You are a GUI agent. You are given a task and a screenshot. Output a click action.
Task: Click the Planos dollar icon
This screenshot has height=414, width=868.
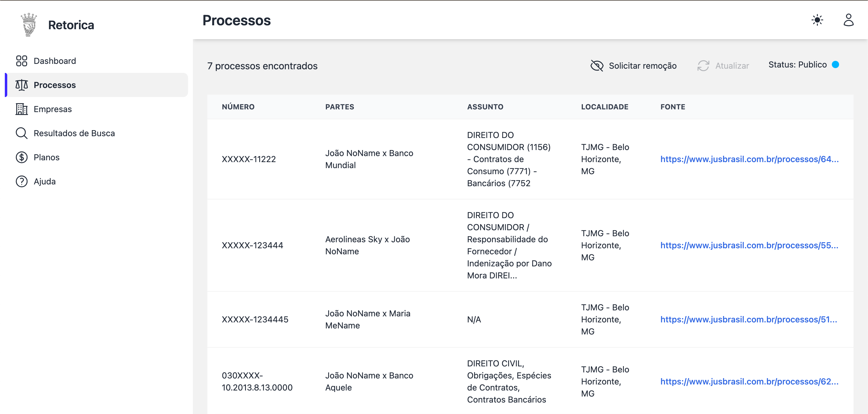[22, 157]
